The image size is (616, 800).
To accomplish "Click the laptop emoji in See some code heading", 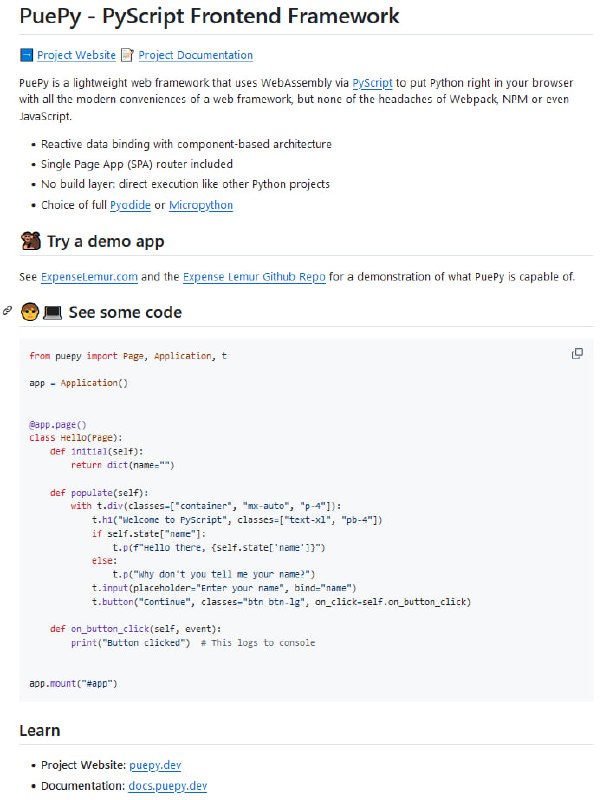I will (x=53, y=312).
